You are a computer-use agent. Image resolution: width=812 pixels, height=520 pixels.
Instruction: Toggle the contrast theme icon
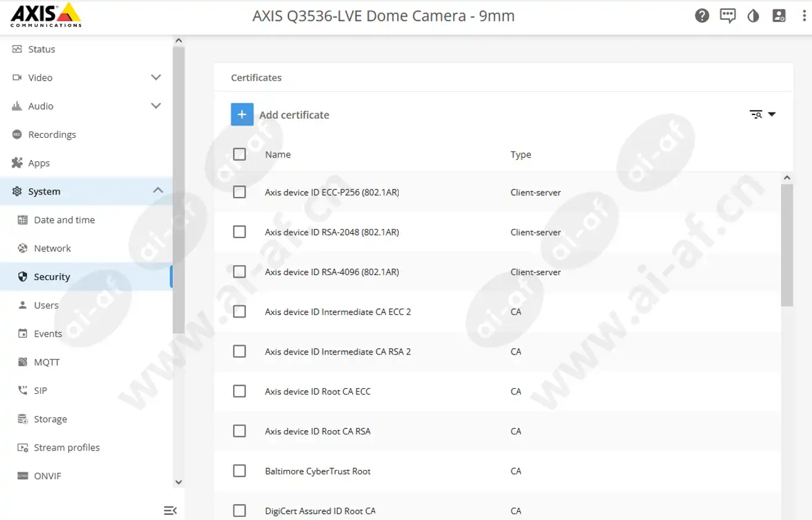pos(754,16)
